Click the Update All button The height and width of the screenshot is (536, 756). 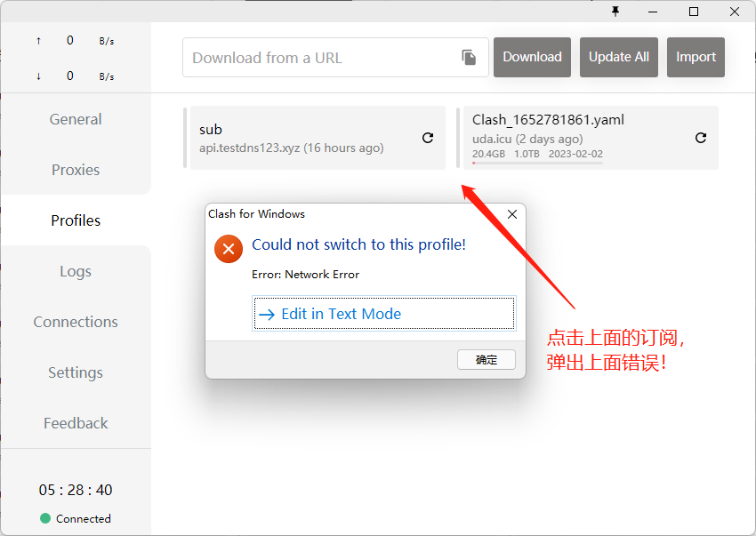tap(619, 58)
